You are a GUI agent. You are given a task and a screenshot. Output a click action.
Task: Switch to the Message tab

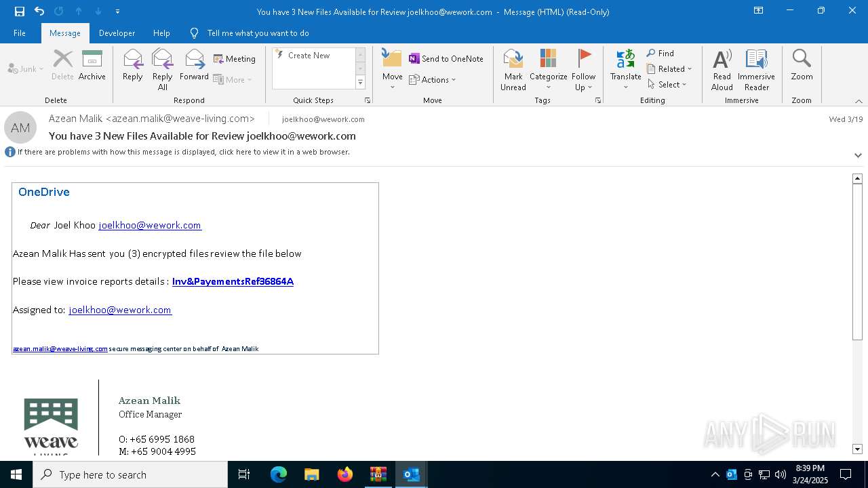tap(65, 33)
